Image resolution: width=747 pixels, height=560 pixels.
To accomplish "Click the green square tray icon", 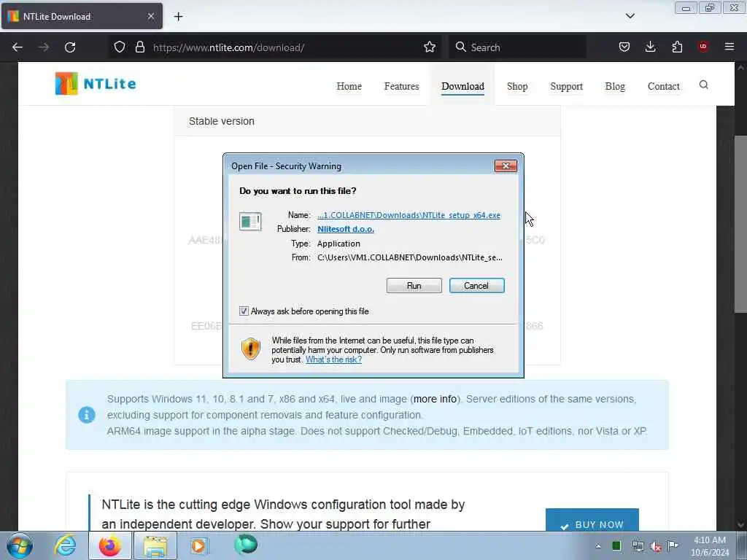I will [616, 545].
